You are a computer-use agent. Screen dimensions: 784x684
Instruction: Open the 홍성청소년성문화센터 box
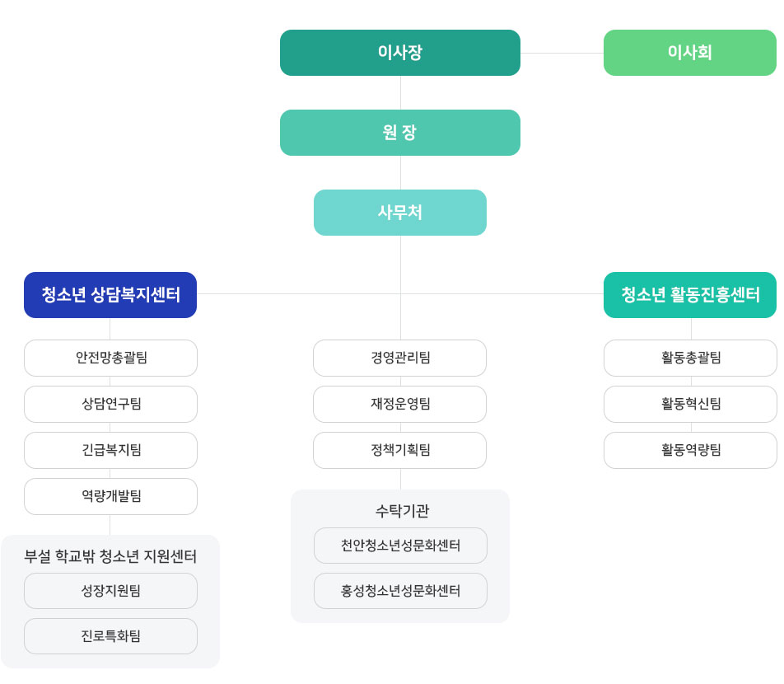(x=400, y=591)
